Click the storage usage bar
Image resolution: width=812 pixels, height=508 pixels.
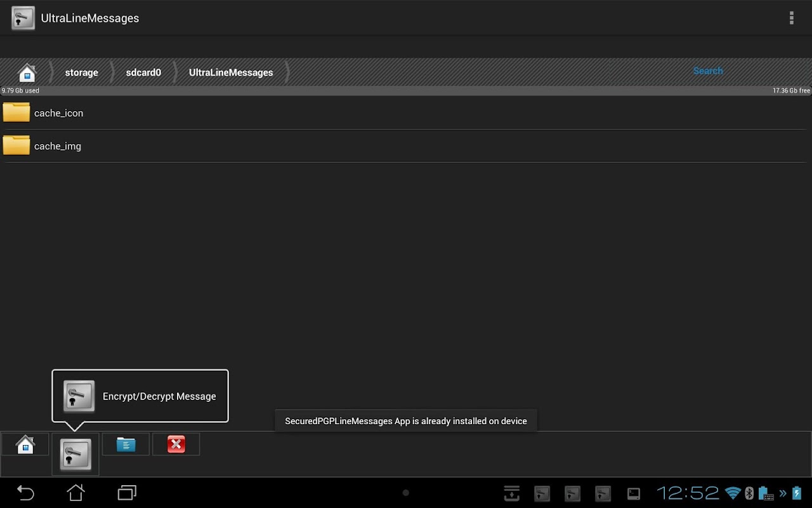coord(406,91)
